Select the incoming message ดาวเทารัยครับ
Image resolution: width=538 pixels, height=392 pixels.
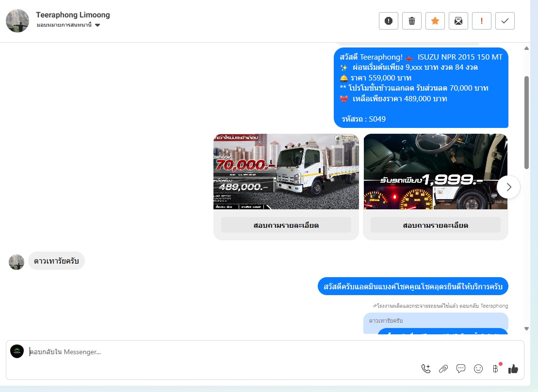(x=56, y=261)
